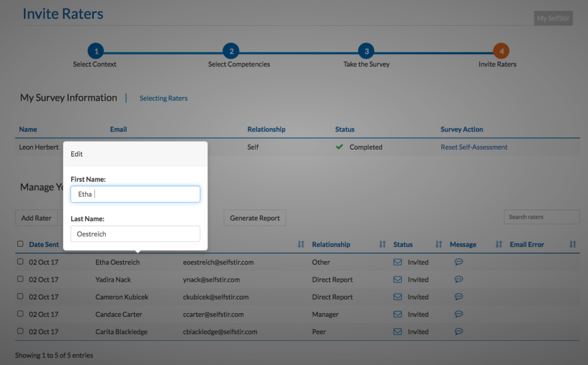Focus the Last Name input field
The height and width of the screenshot is (365, 588).
(135, 234)
